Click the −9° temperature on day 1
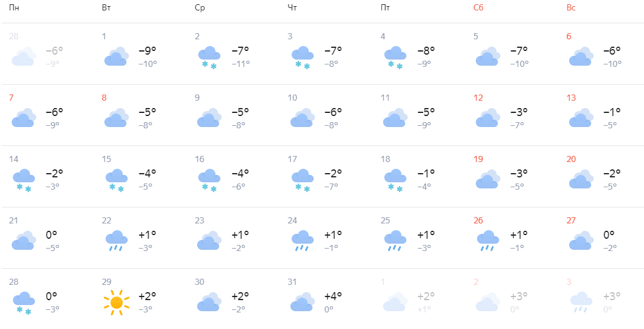The image size is (644, 329). 147,51
